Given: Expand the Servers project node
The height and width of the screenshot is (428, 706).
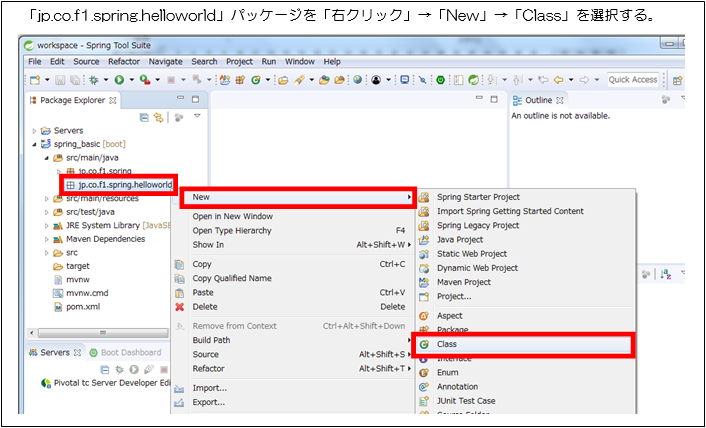Looking at the screenshot, I should coord(35,131).
